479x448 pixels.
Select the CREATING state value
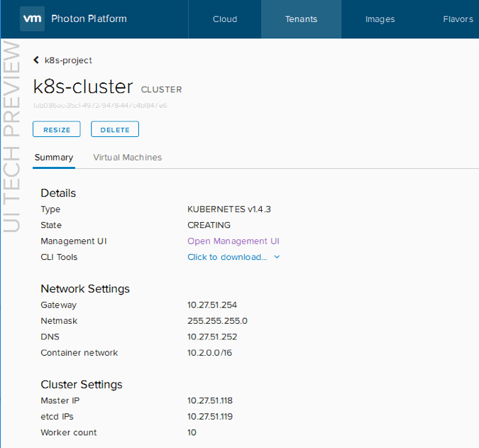209,225
